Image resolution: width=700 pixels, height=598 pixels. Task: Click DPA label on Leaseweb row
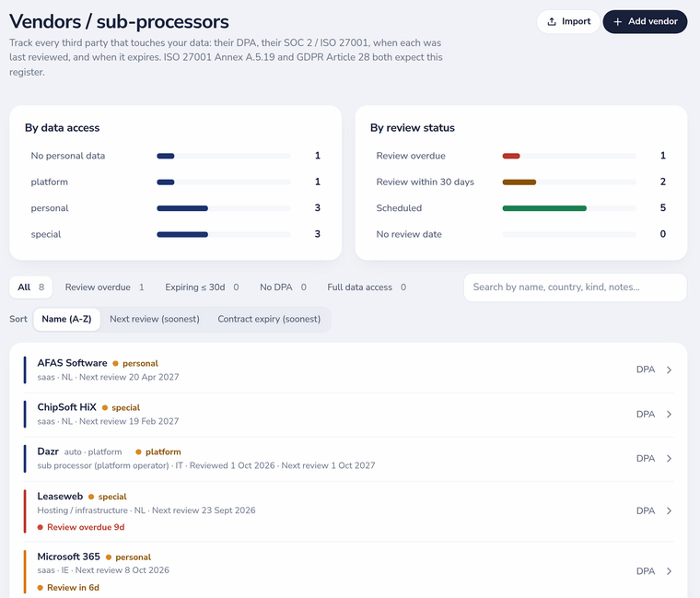646,510
